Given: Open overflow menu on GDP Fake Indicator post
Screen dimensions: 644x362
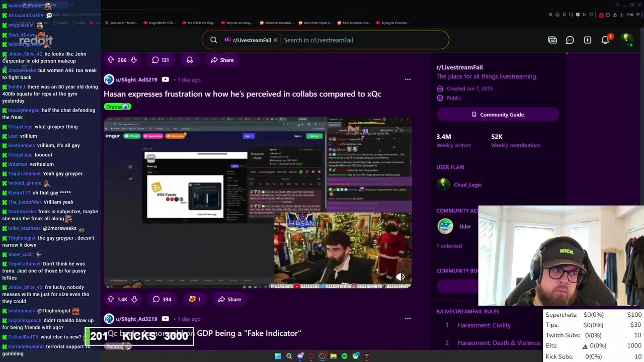Looking at the screenshot, I should pos(408,319).
